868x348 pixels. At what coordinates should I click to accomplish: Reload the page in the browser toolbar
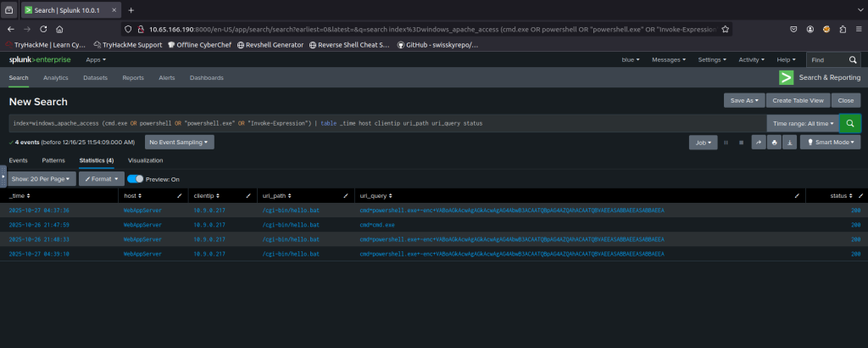tap(44, 27)
